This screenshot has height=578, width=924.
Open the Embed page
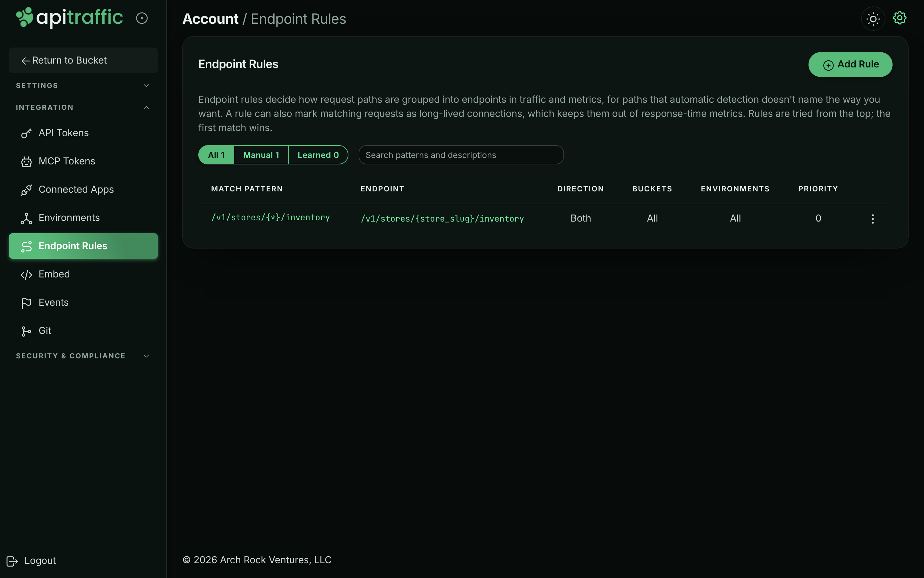[x=83, y=275]
